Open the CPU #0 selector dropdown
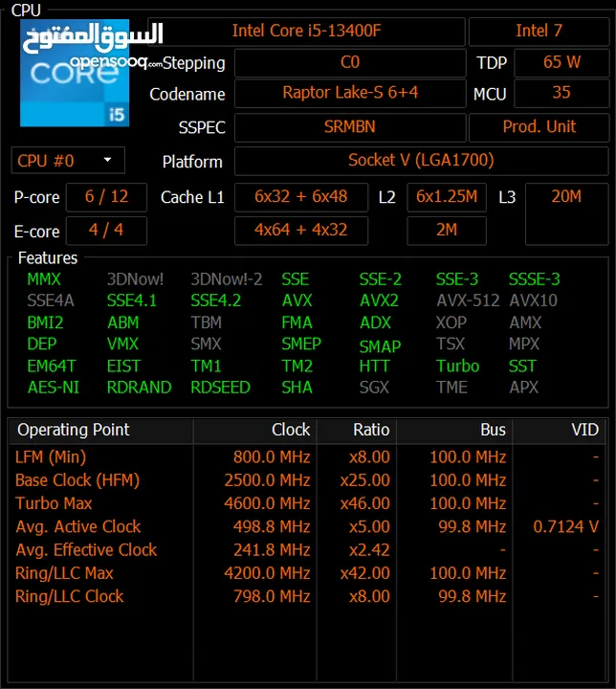 coord(68,161)
